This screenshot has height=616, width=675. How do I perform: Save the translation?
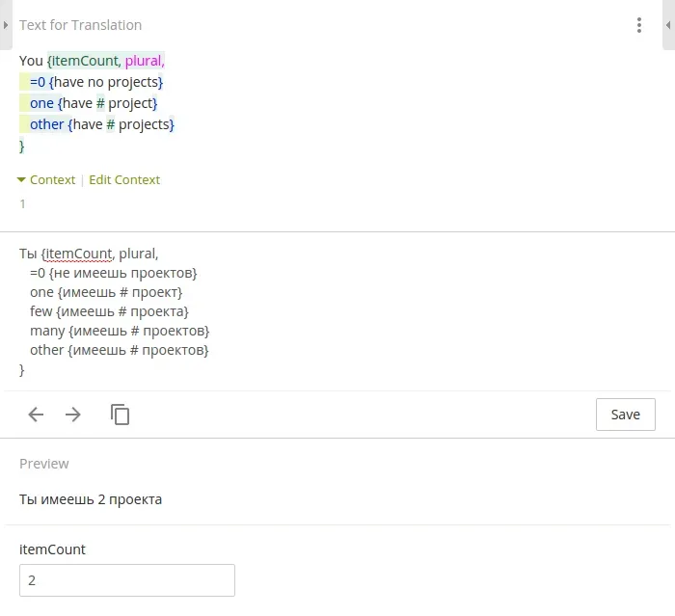tap(625, 415)
